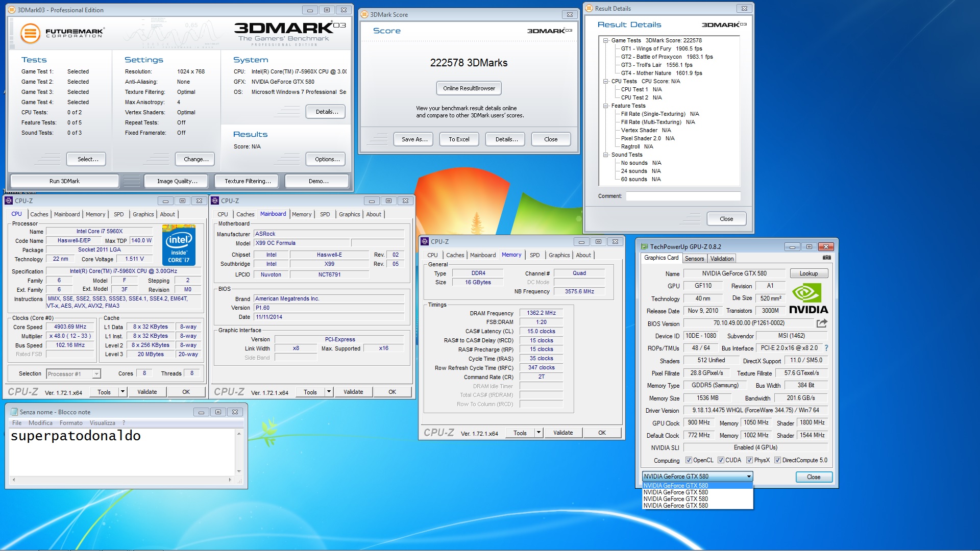Click the Blocco note title bar icon
This screenshot has width=980, height=551.
14,412
